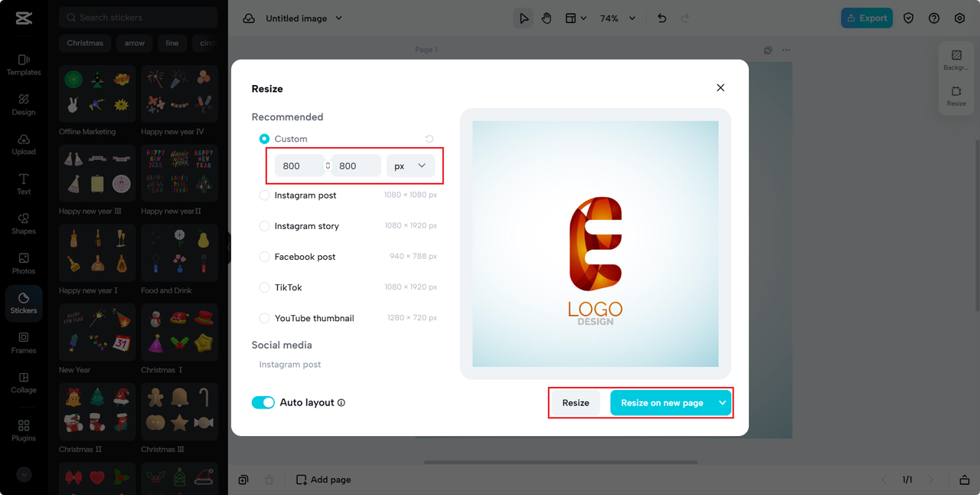Image resolution: width=980 pixels, height=495 pixels.
Task: Open the Upload panel
Action: click(24, 145)
